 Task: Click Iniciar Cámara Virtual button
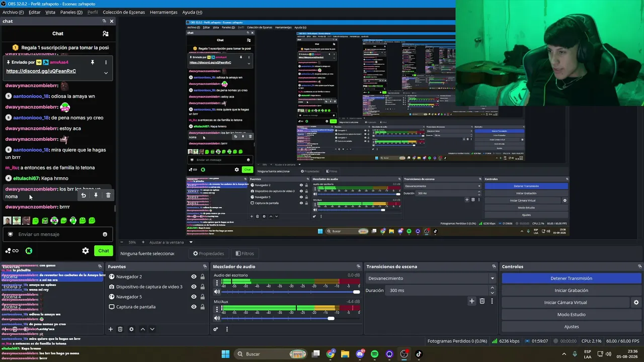566,303
